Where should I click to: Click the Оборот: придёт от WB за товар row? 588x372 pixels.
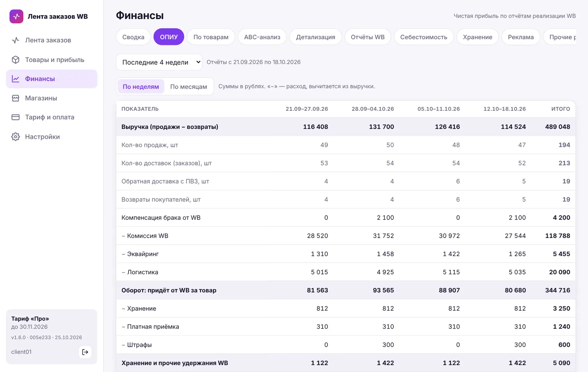tap(346, 290)
